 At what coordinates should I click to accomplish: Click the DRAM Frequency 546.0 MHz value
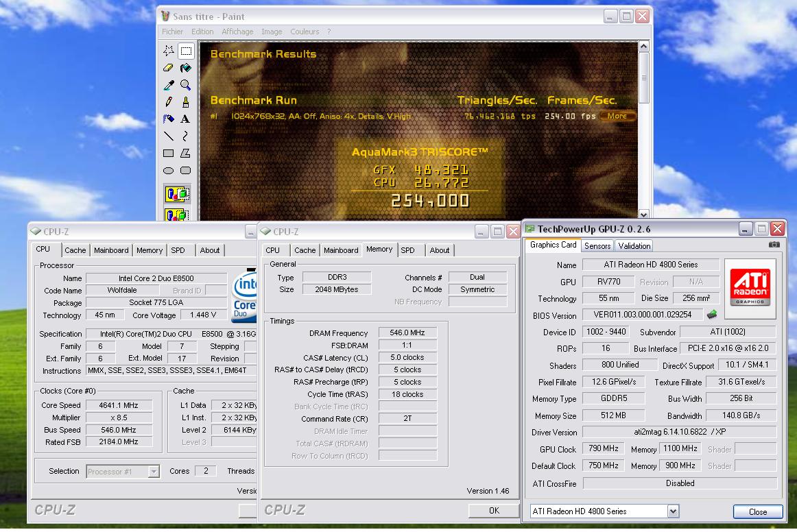coord(407,332)
